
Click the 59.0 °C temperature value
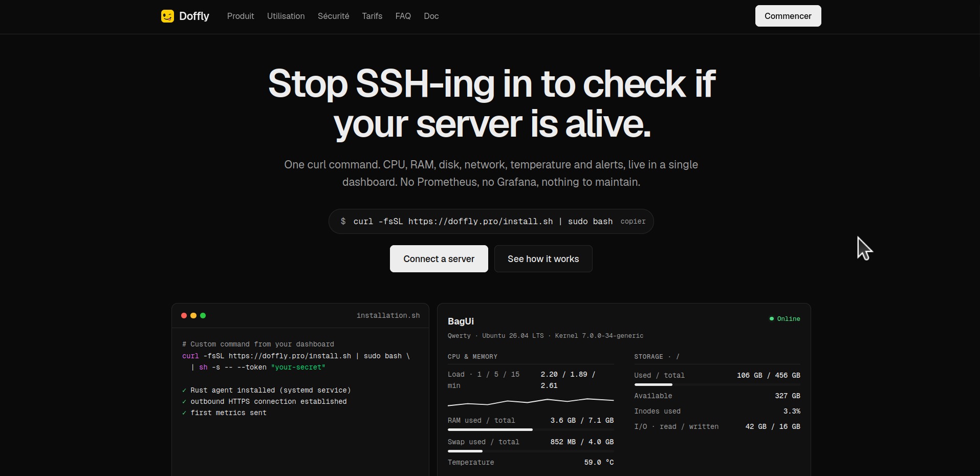(599, 463)
